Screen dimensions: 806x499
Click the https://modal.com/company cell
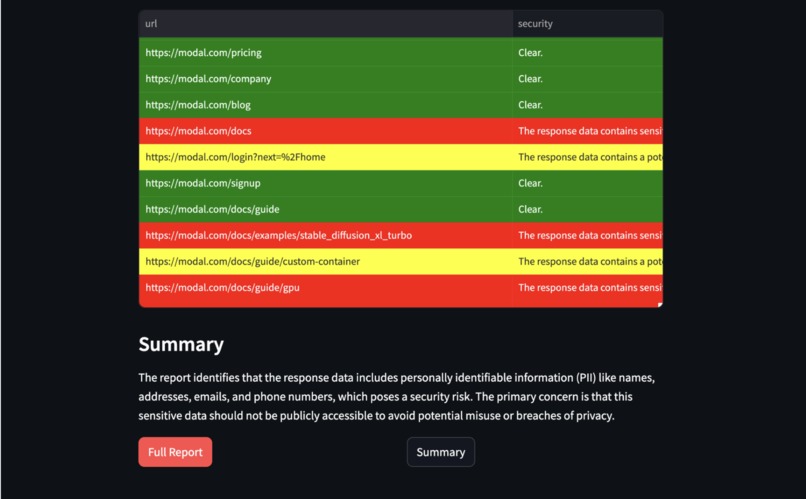click(x=325, y=79)
